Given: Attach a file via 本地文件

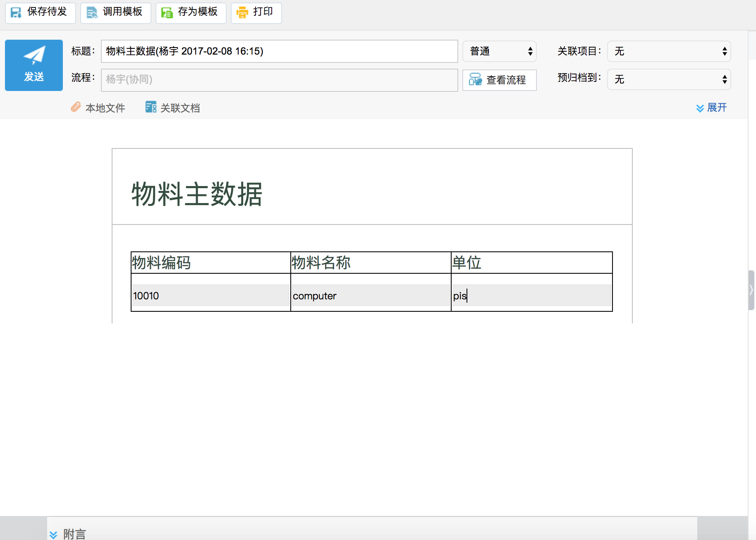Looking at the screenshot, I should [98, 108].
